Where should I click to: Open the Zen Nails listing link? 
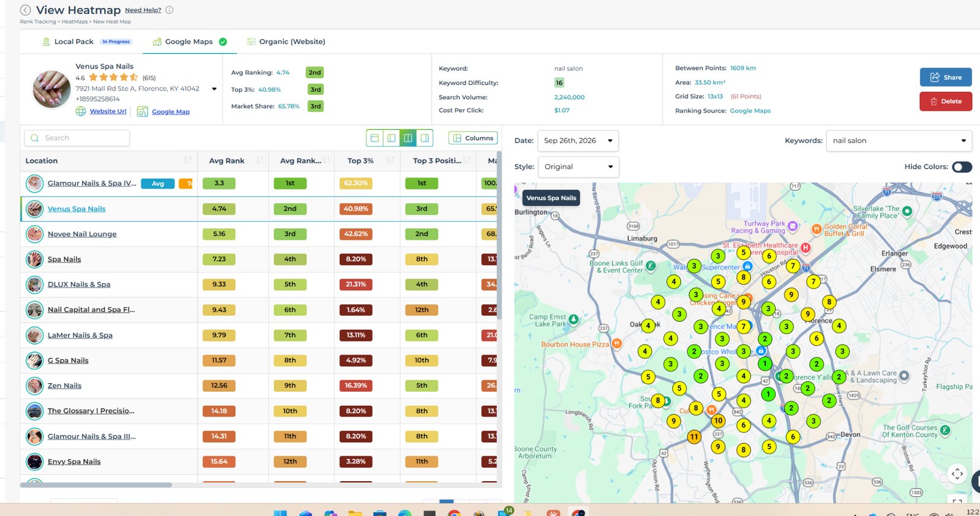64,386
